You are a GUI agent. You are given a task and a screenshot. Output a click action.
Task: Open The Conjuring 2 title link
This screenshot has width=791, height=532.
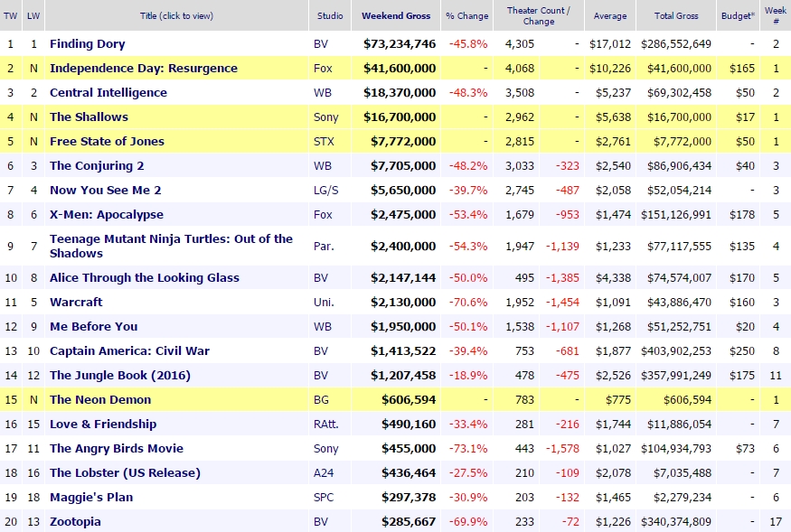tap(97, 166)
